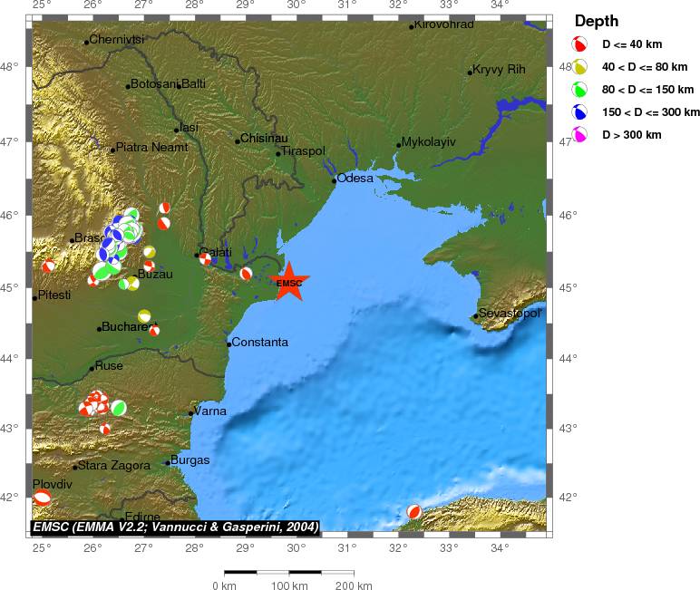Click the 0 km scale bar label
700x590 pixels.
click(224, 585)
